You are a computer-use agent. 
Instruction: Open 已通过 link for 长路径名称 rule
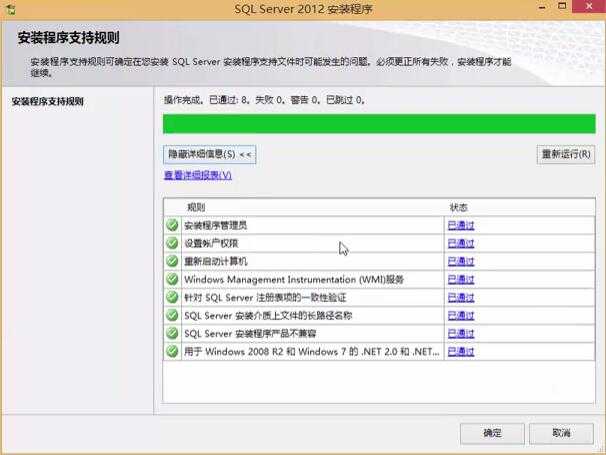(x=461, y=316)
